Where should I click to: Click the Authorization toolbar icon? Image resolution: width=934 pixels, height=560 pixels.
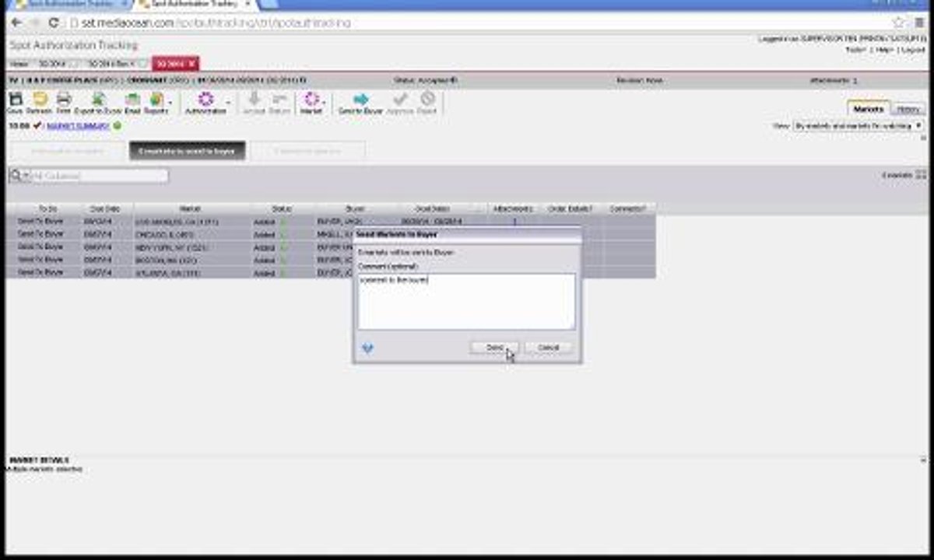(205, 99)
